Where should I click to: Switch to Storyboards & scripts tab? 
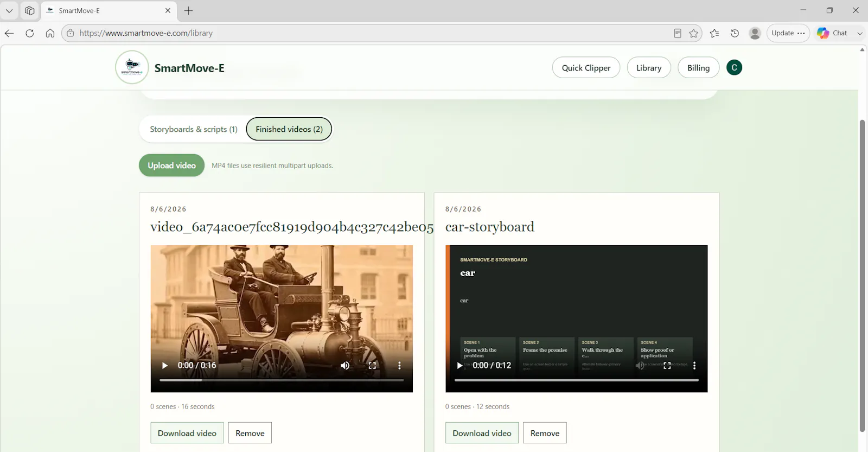tap(194, 129)
